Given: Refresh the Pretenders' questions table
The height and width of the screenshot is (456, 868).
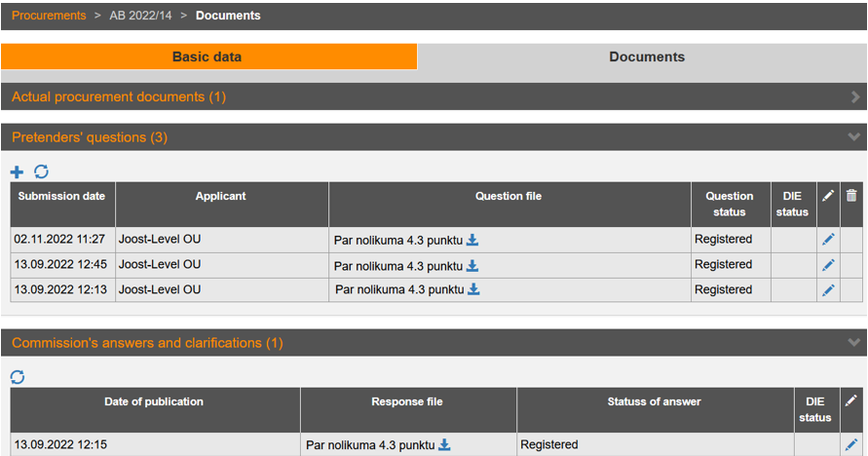Looking at the screenshot, I should [41, 171].
